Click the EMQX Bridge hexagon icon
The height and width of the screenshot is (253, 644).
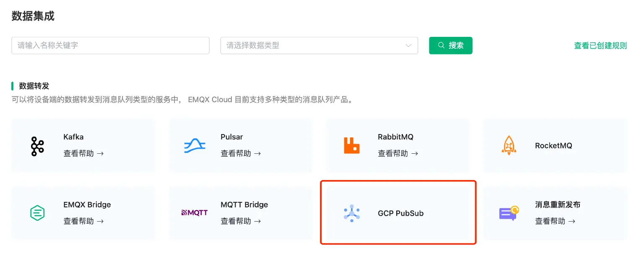point(37,213)
